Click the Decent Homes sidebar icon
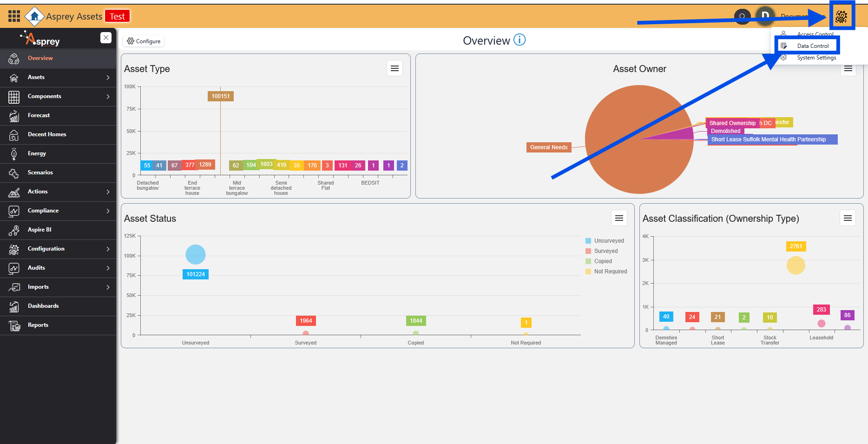868x444 pixels. pyautogui.click(x=14, y=135)
